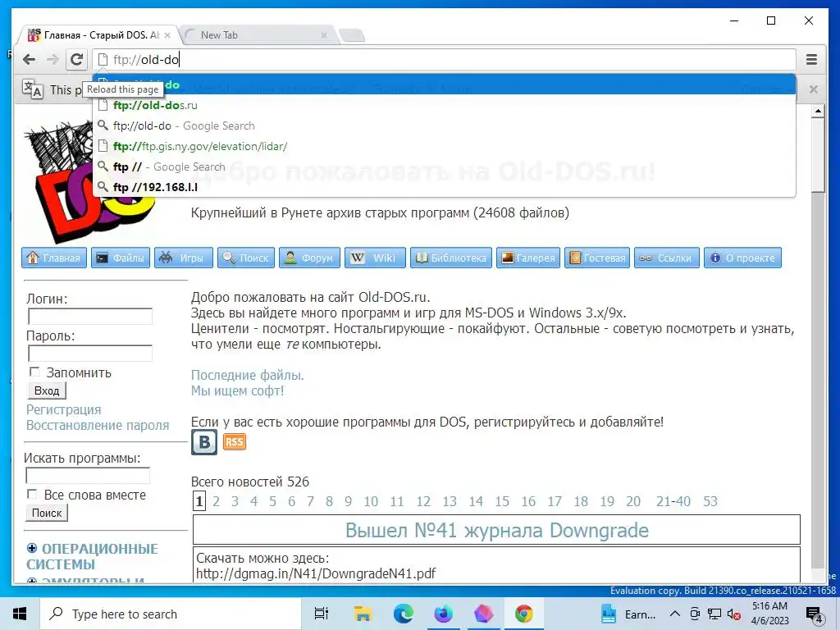The height and width of the screenshot is (630, 840).
Task: Expand the ОПЕРАЦИОННЫЕ СИСТЕМЫ category
Action: tap(32, 548)
